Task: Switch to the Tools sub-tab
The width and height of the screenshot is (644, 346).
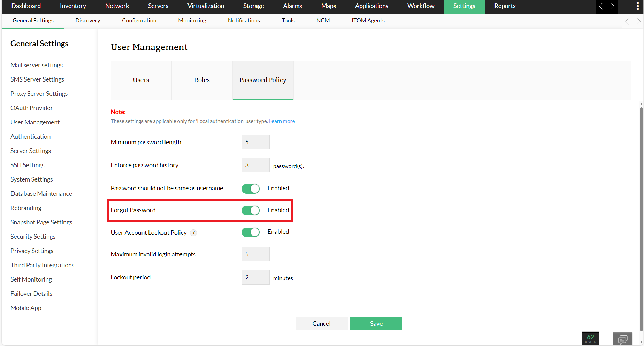Action: point(288,21)
